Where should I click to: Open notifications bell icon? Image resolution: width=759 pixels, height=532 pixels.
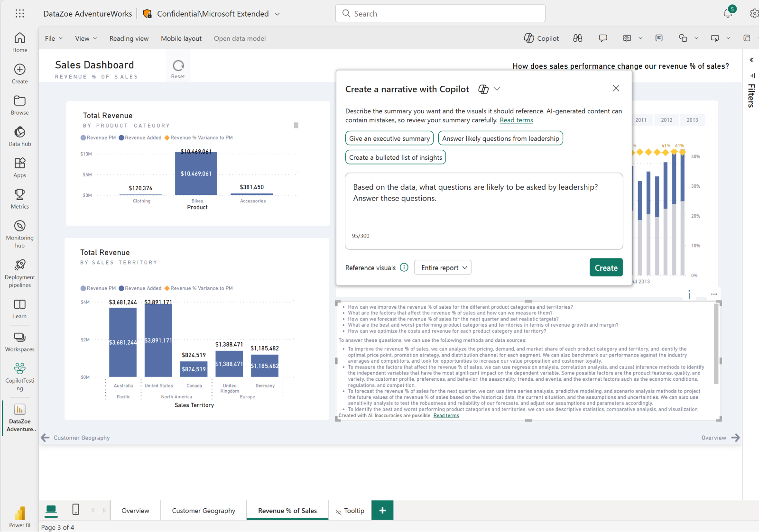point(728,13)
